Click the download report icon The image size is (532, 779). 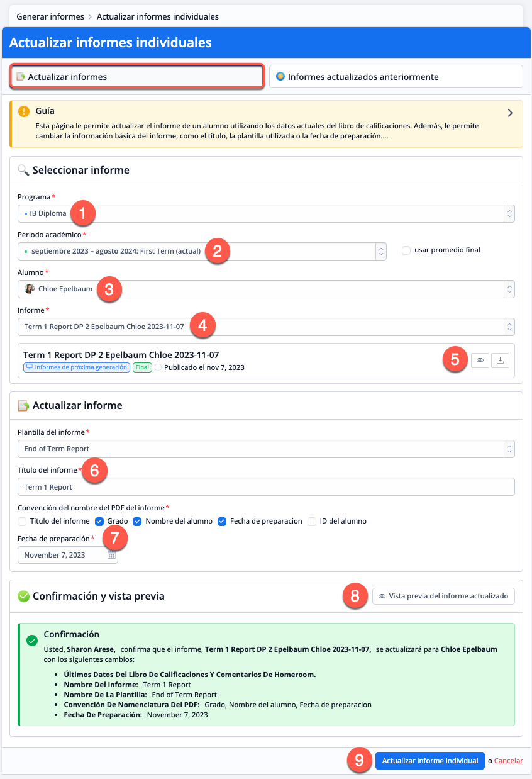click(500, 361)
